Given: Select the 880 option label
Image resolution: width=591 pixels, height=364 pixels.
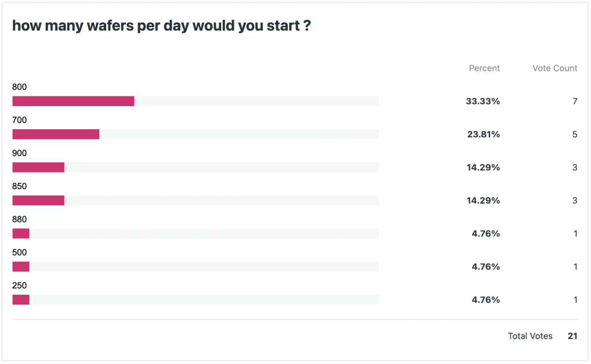Looking at the screenshot, I should [20, 219].
